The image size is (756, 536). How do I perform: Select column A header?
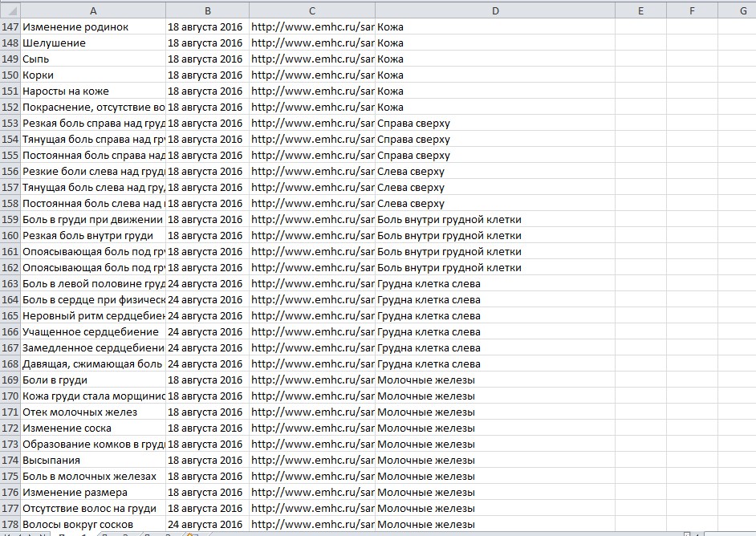(x=93, y=10)
